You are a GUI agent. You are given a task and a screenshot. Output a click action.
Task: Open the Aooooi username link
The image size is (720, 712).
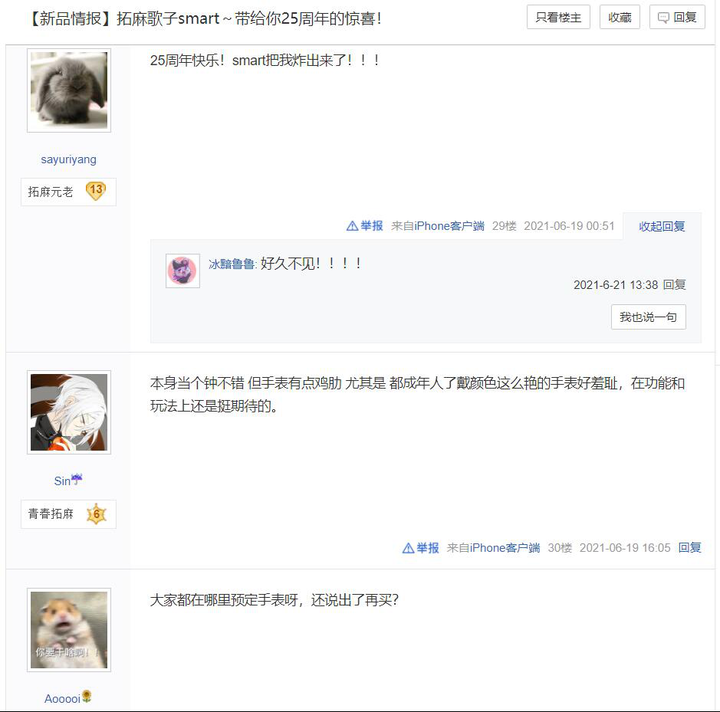68,698
